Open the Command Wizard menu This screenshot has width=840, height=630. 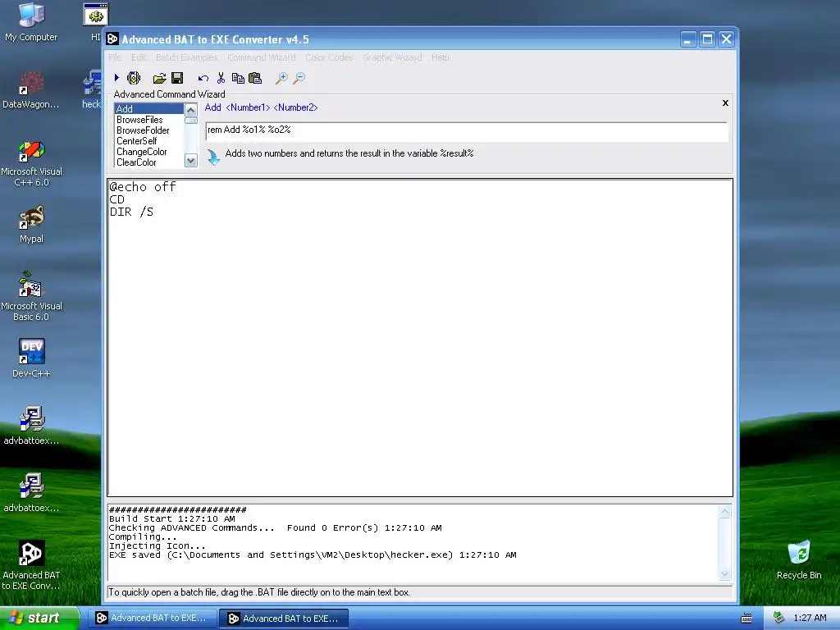[x=262, y=57]
